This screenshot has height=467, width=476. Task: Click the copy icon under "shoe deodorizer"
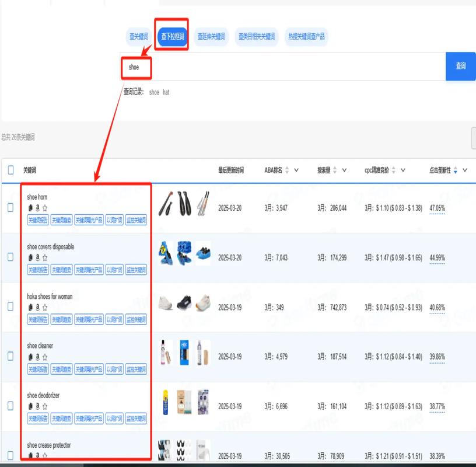30,406
